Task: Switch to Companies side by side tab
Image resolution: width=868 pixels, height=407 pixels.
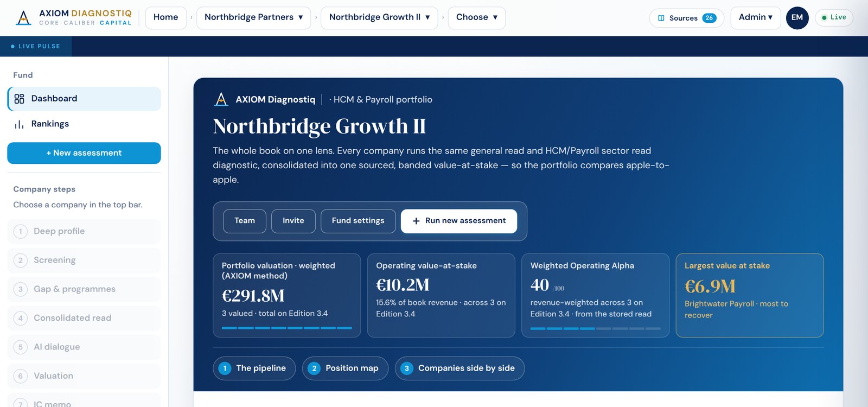Action: click(x=459, y=368)
